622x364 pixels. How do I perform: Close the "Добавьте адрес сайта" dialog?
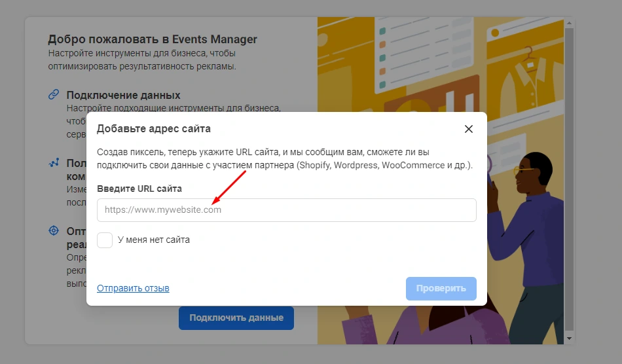[468, 129]
